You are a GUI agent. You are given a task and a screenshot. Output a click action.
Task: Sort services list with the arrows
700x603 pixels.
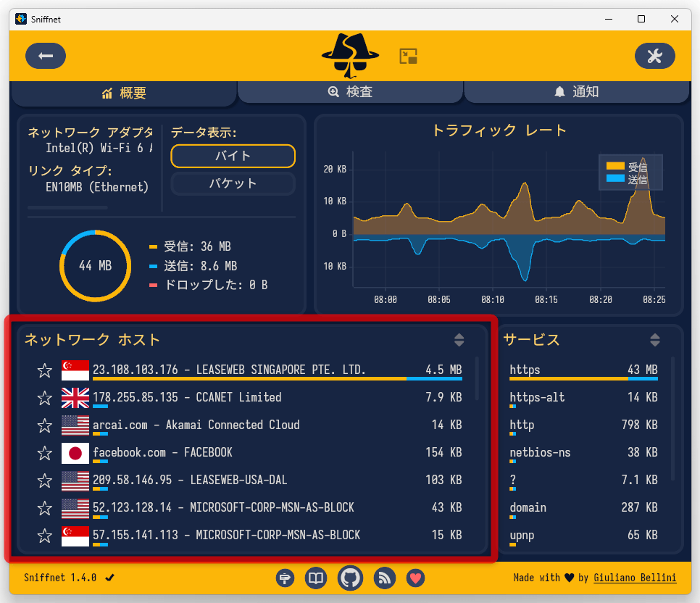point(655,340)
